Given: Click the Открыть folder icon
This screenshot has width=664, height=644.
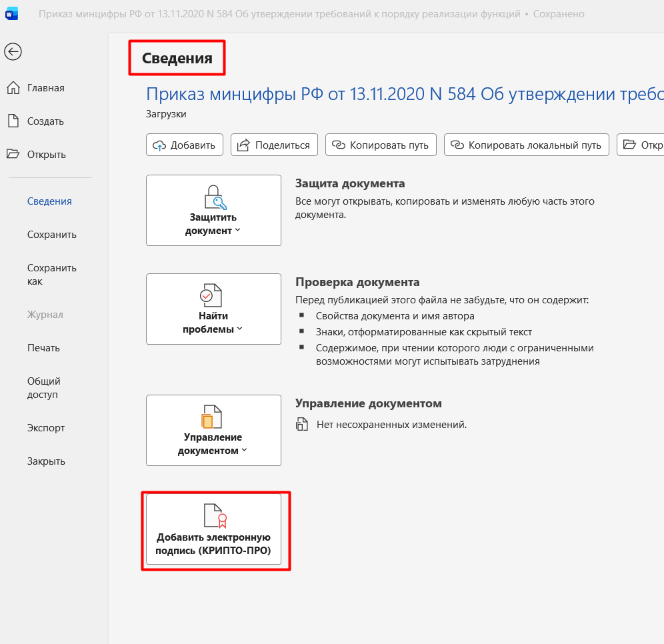Looking at the screenshot, I should click(x=13, y=155).
